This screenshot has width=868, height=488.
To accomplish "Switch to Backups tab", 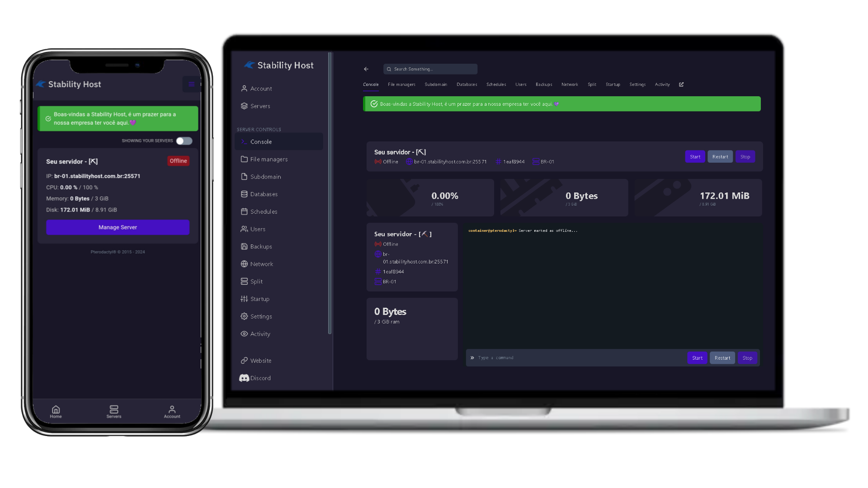I will 543,84.
